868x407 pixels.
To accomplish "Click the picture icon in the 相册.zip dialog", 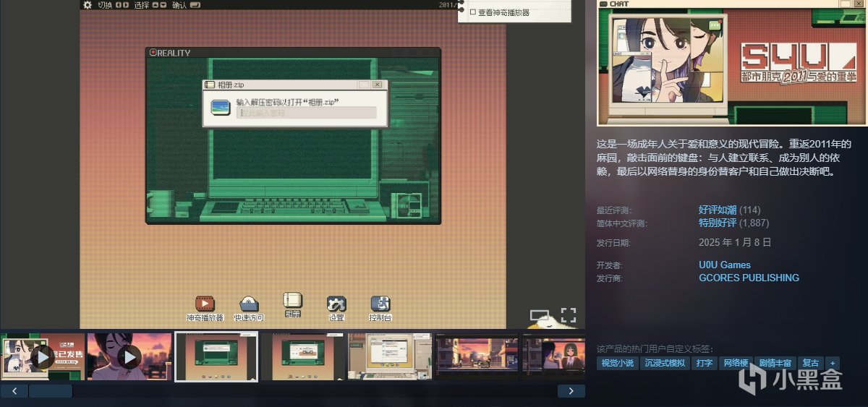I will point(221,108).
